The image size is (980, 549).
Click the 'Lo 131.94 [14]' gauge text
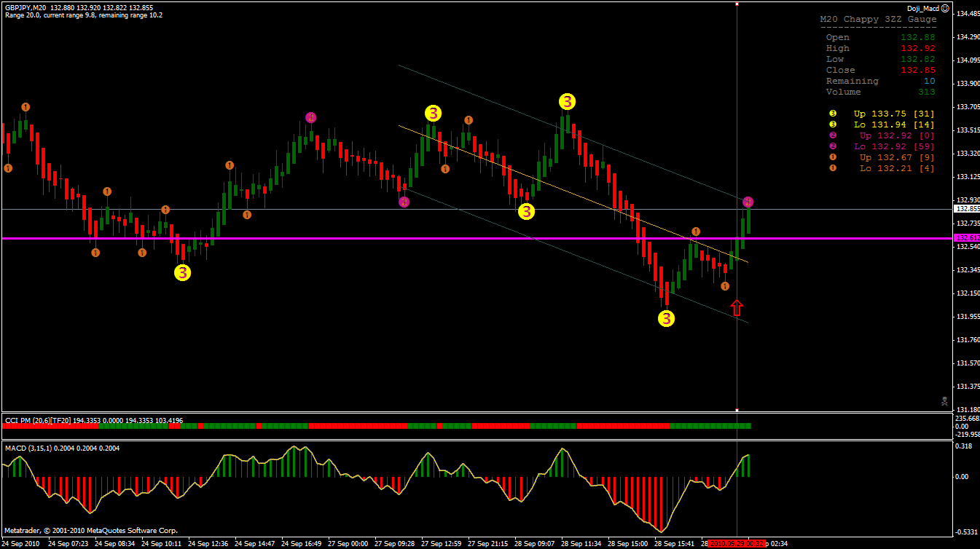[x=894, y=125]
